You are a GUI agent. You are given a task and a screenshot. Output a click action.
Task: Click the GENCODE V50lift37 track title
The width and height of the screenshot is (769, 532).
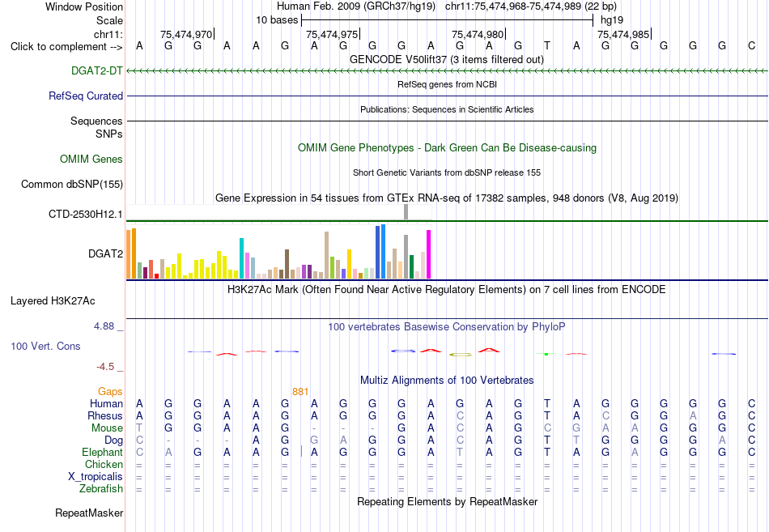click(447, 59)
